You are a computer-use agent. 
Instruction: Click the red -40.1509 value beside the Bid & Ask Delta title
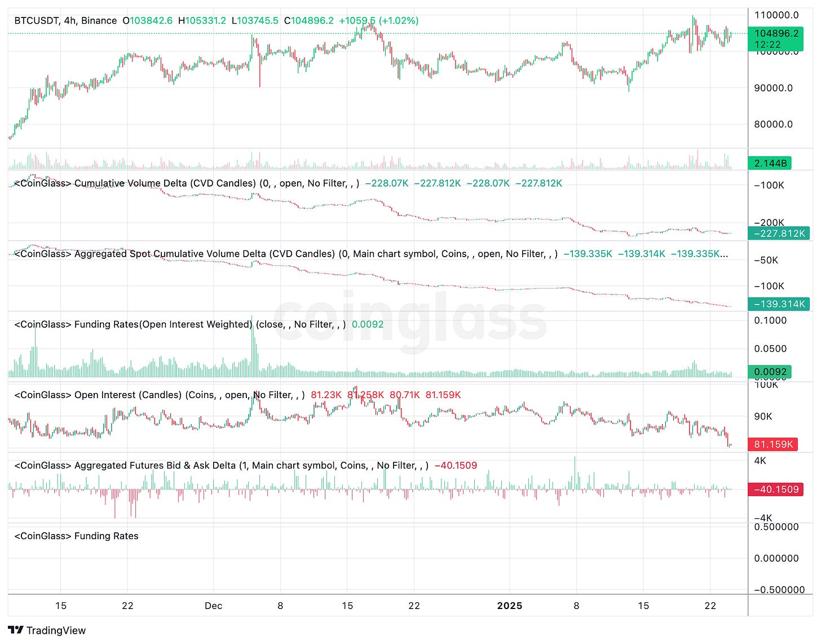456,465
